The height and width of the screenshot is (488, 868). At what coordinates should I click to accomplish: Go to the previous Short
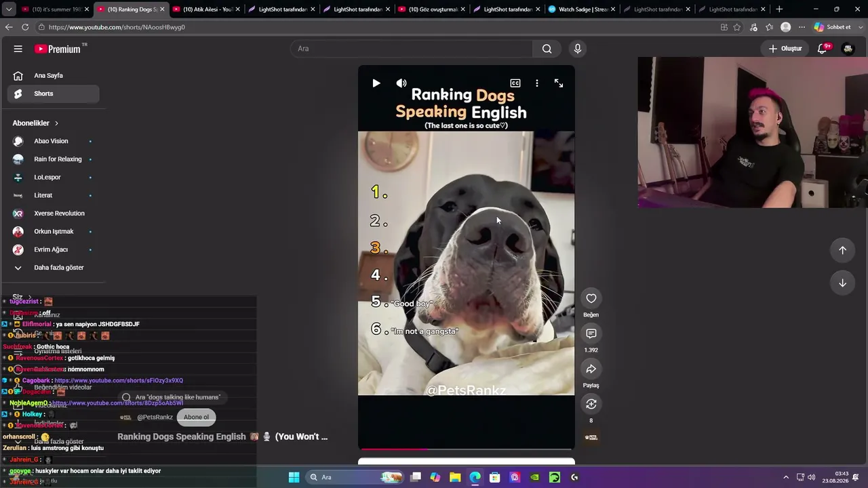pos(842,250)
